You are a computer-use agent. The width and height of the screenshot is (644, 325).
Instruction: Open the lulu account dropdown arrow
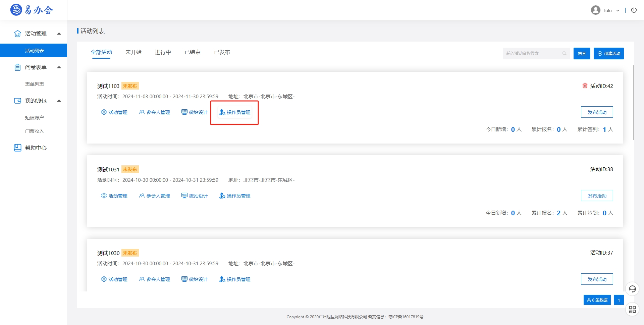(x=618, y=10)
